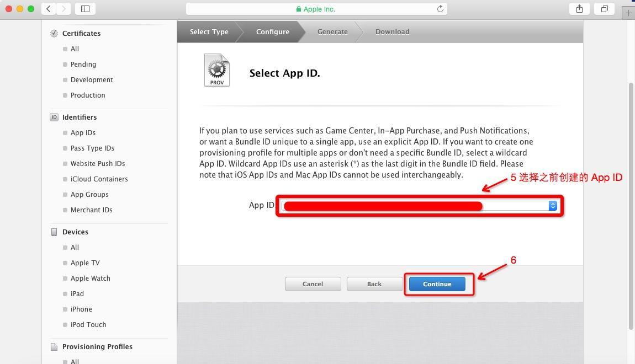Go to the Select Type step
Screen dimensions: 635x364
click(x=209, y=31)
